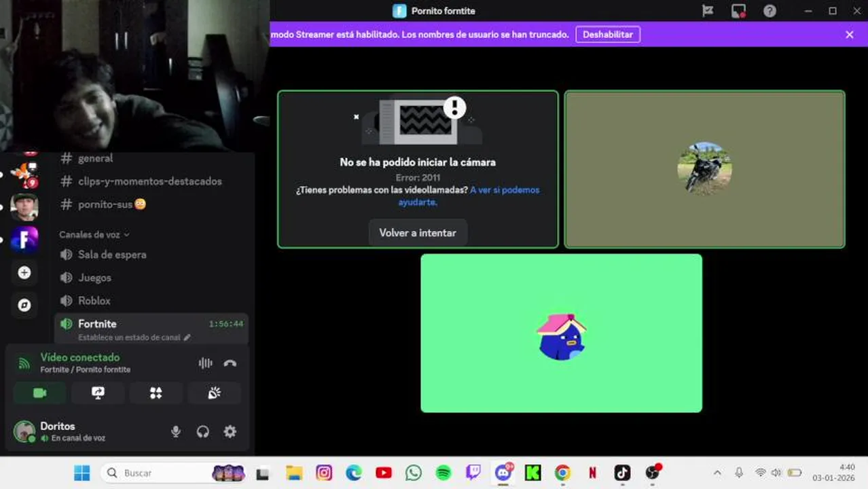Image resolution: width=868 pixels, height=489 pixels.
Task: Dismiss the Streamer mode purple banner
Action: pyautogui.click(x=849, y=35)
